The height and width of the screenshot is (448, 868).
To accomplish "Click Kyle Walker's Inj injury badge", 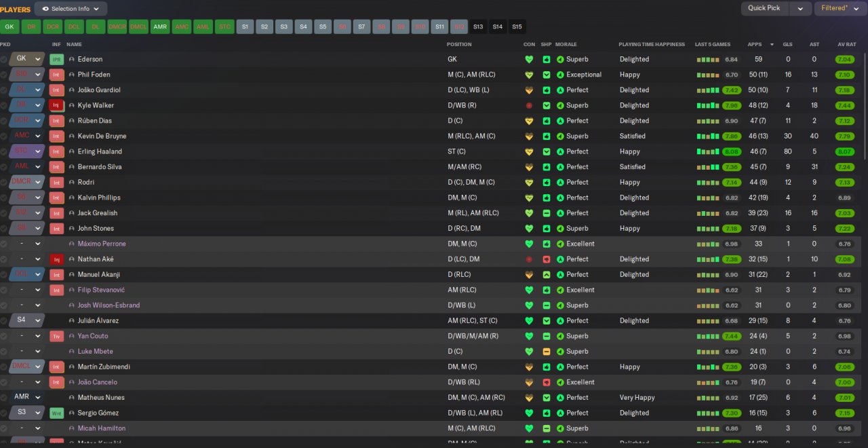I will coord(56,105).
